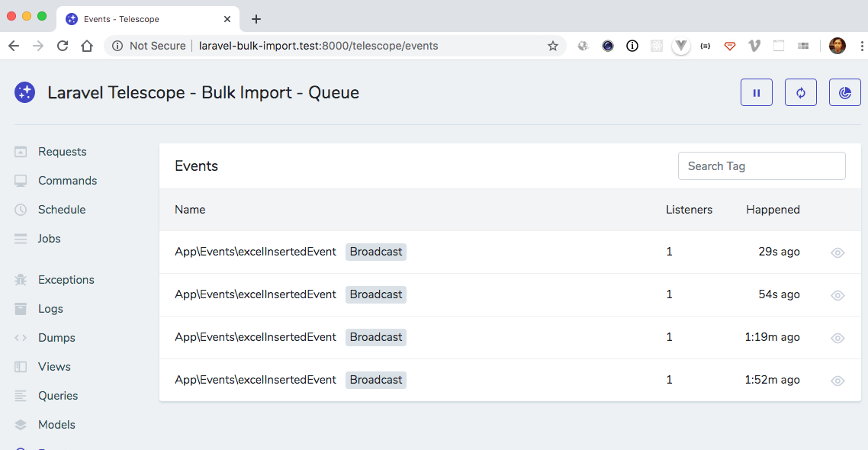
Task: Open Views in the sidebar
Action: [54, 366]
